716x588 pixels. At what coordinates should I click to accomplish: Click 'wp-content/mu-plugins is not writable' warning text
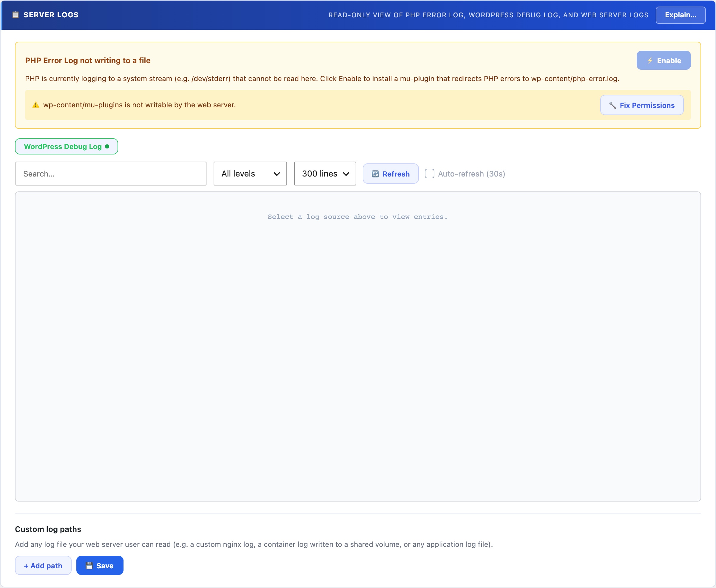coord(139,105)
